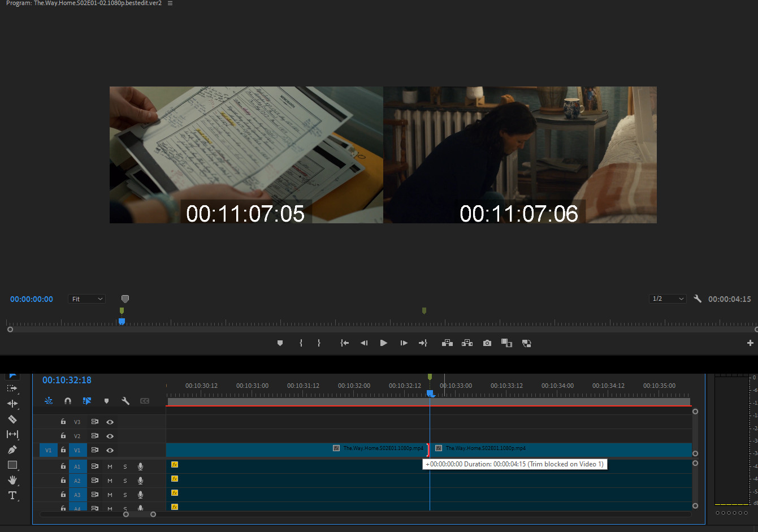The width and height of the screenshot is (758, 532).
Task: Solo audio track A1
Action: 125,466
